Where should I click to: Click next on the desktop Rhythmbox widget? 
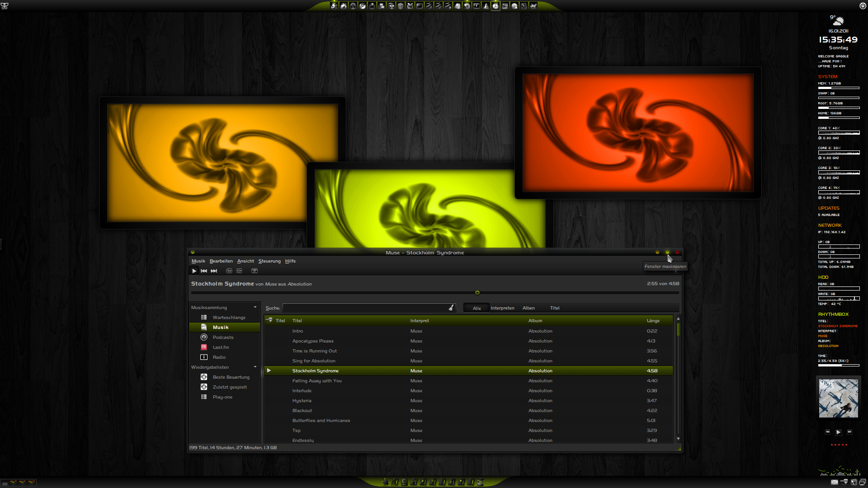tap(849, 432)
